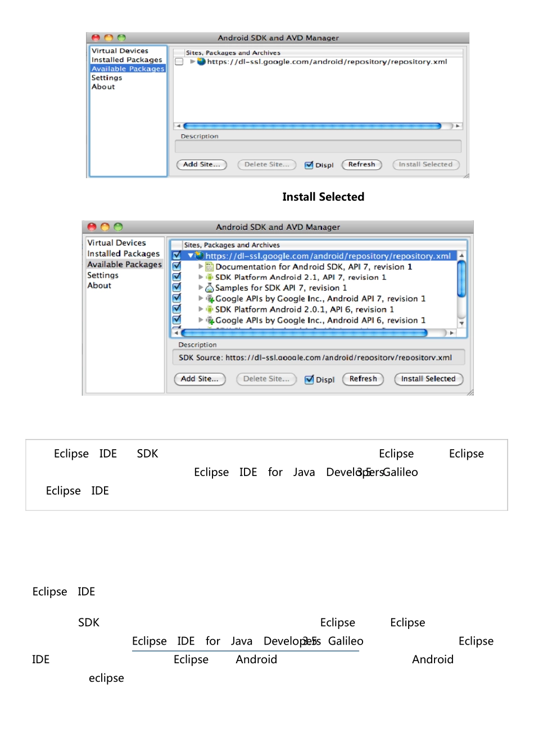Uncheck the Documentation for Android SDK checkbox
The width and height of the screenshot is (534, 756).
(177, 266)
